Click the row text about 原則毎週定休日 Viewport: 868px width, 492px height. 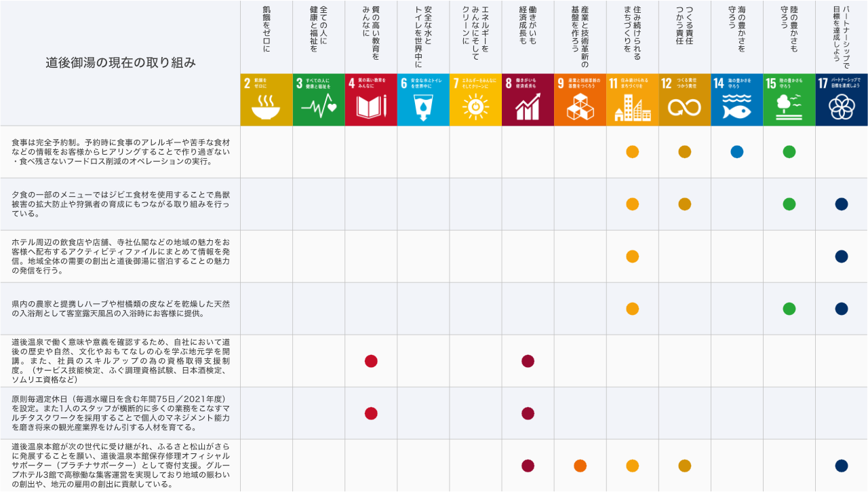tap(121, 413)
